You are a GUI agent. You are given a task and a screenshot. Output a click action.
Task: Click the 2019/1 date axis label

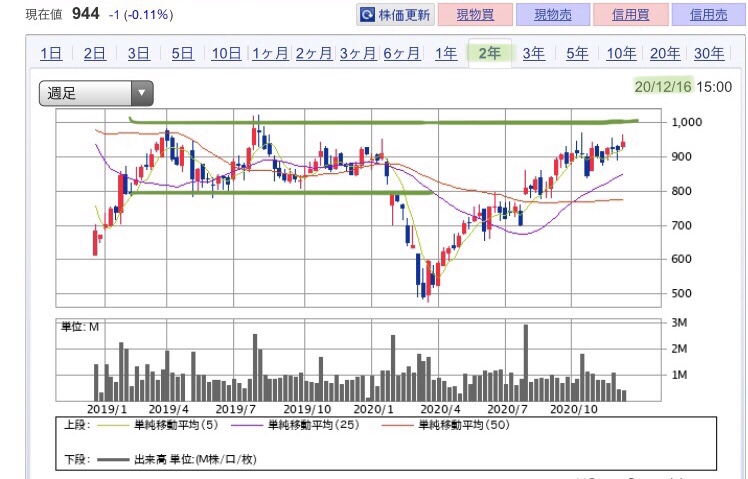tap(108, 409)
